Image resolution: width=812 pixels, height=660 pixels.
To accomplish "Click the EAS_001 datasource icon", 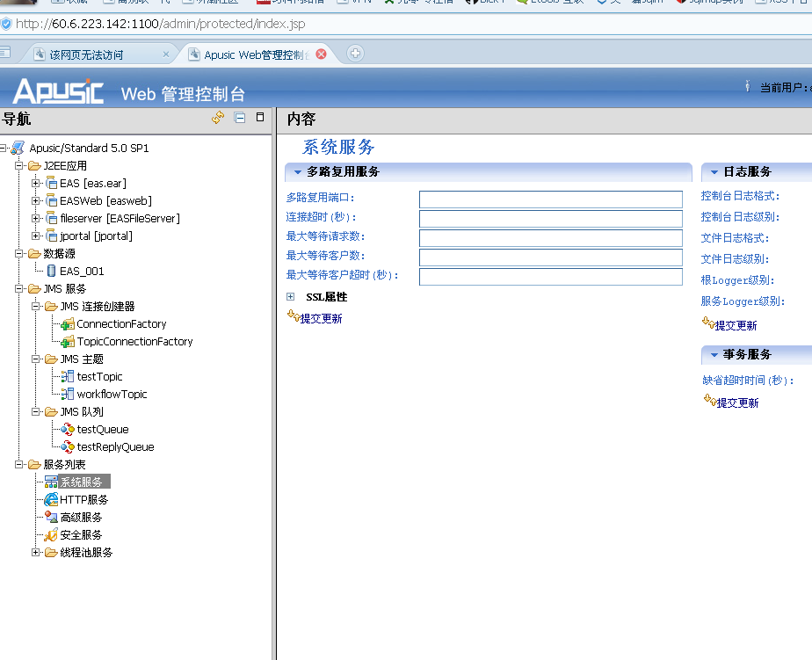I will pos(51,271).
